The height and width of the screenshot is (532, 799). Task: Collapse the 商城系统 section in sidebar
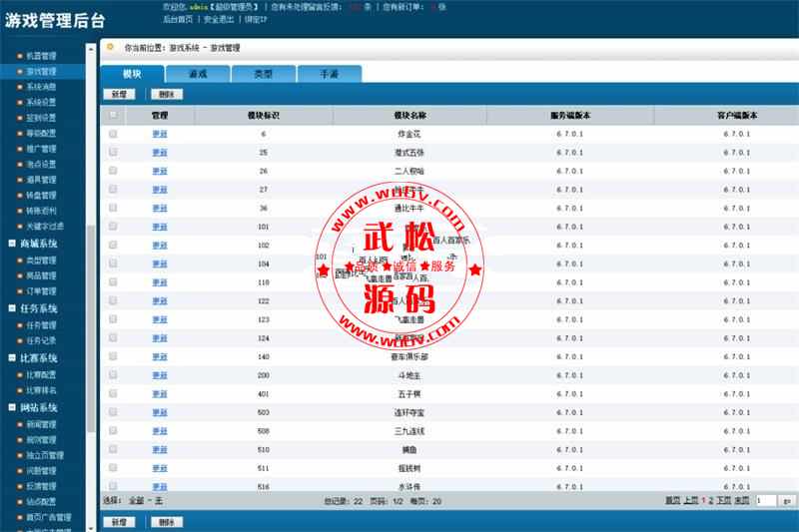(x=12, y=244)
